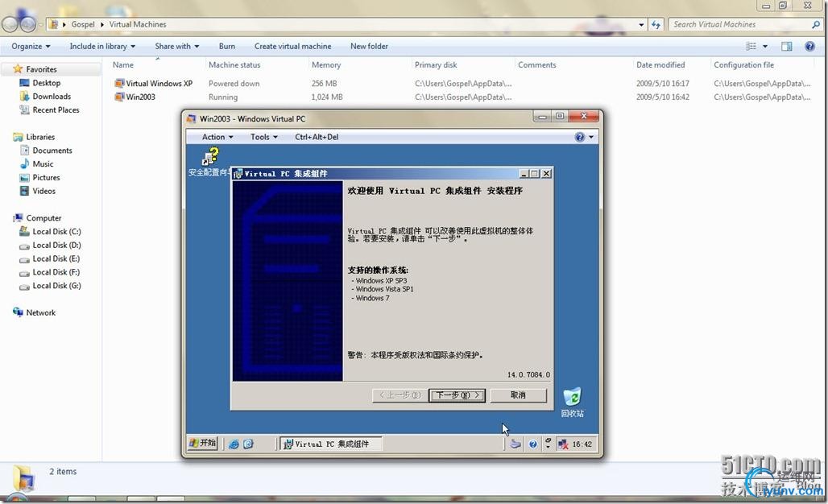
Task: Open Local Disk (E:) in sidebar
Action: (x=56, y=258)
